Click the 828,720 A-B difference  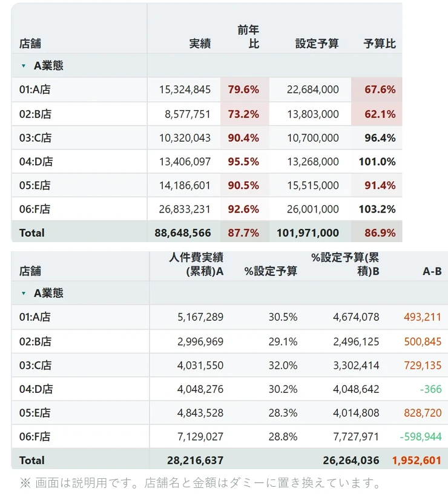pos(423,413)
